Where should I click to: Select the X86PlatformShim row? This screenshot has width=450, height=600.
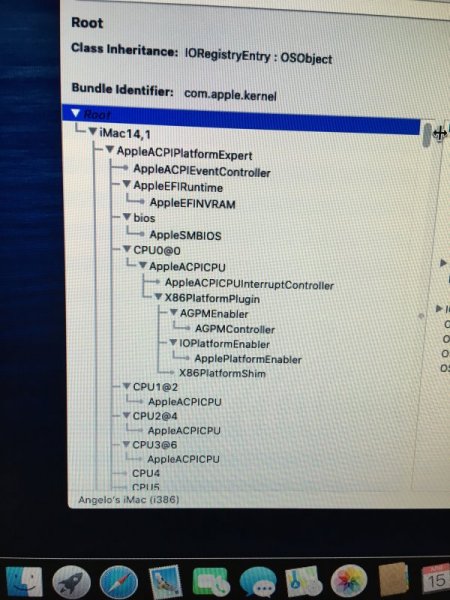click(222, 373)
